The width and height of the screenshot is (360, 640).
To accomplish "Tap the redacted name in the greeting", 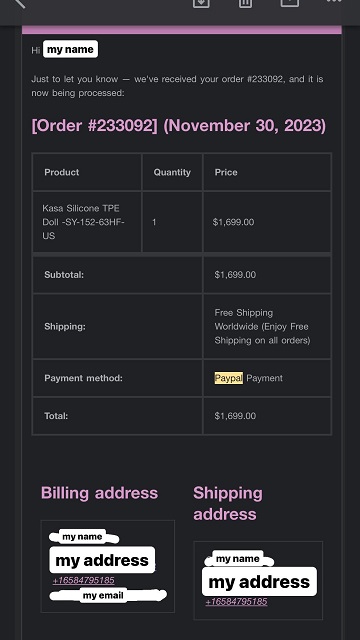I will (x=70, y=49).
